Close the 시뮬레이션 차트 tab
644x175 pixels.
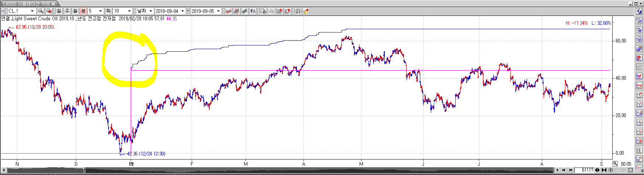point(53,3)
